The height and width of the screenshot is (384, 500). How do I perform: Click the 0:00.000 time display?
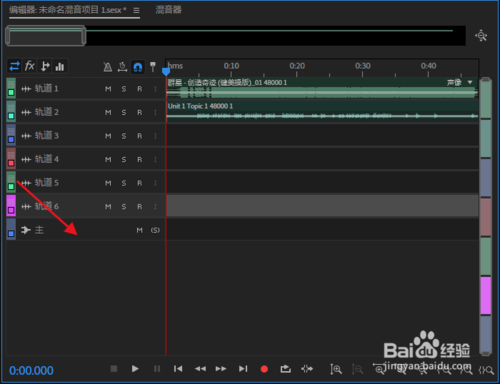31,371
